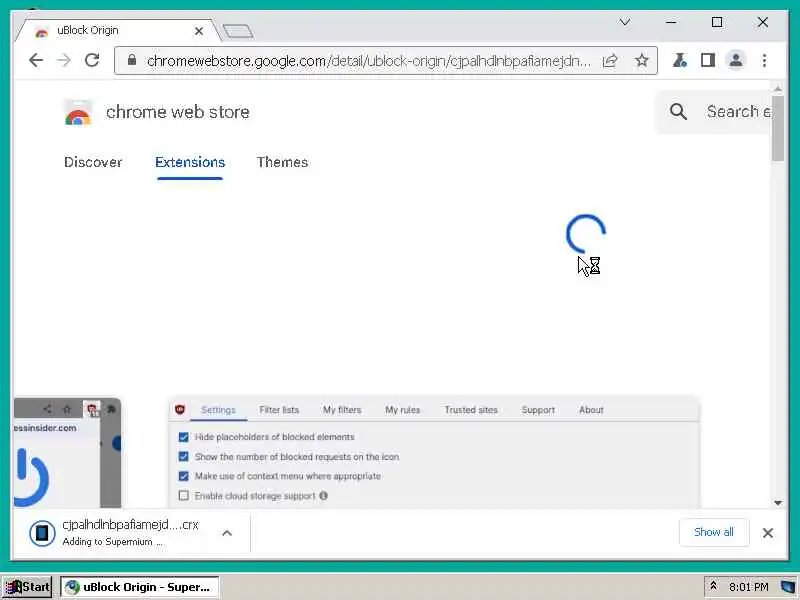The width and height of the screenshot is (800, 600).
Task: Click the system tray clock showing 8:01 PM
Action: point(748,587)
